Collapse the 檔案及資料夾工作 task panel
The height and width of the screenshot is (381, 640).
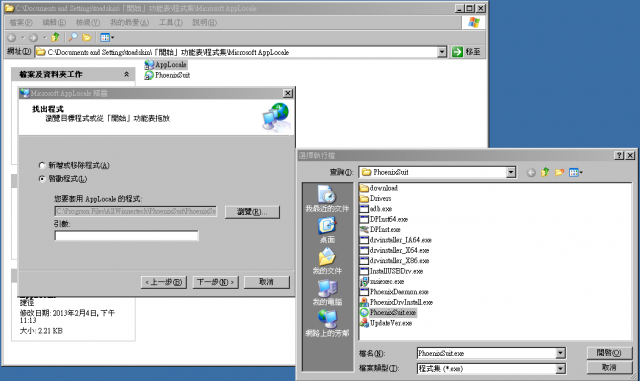[127, 74]
